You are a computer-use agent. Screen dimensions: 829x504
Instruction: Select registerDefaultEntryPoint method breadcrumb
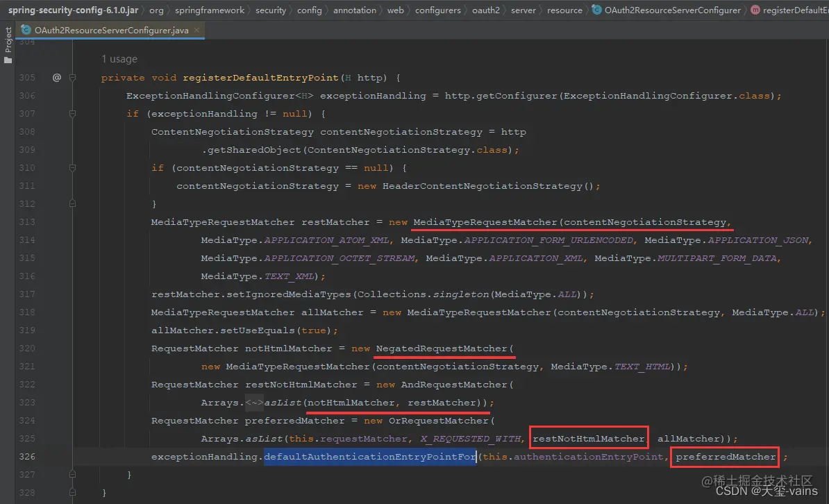pos(789,10)
